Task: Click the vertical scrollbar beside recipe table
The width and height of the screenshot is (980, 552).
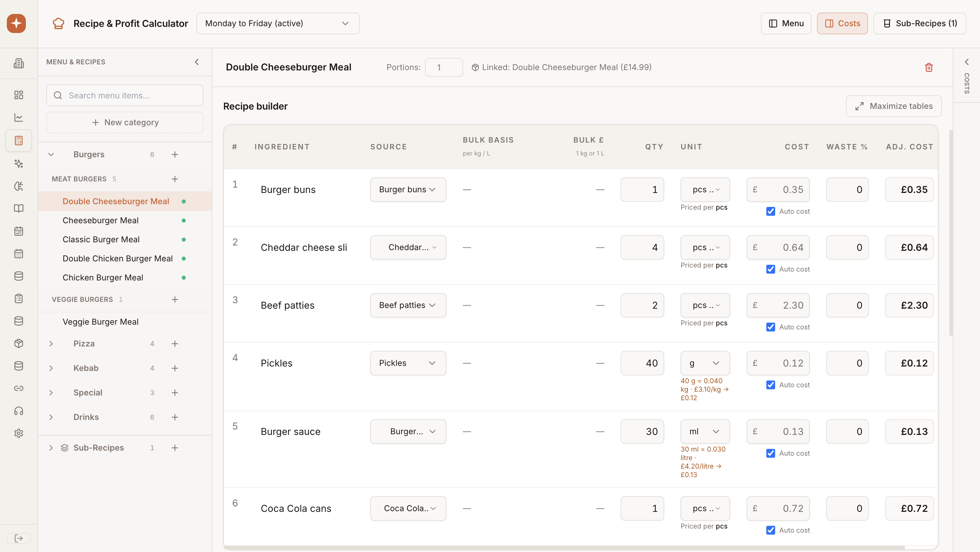Action: tap(951, 232)
